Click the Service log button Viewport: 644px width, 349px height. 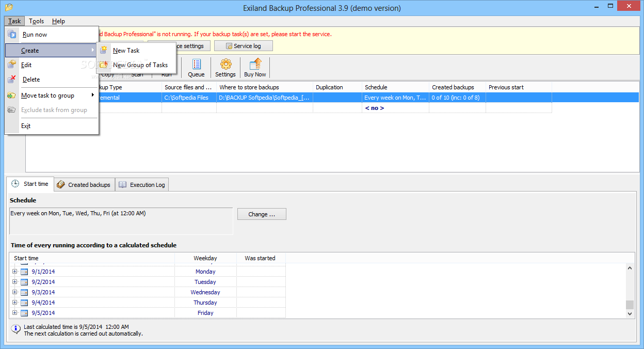point(244,46)
